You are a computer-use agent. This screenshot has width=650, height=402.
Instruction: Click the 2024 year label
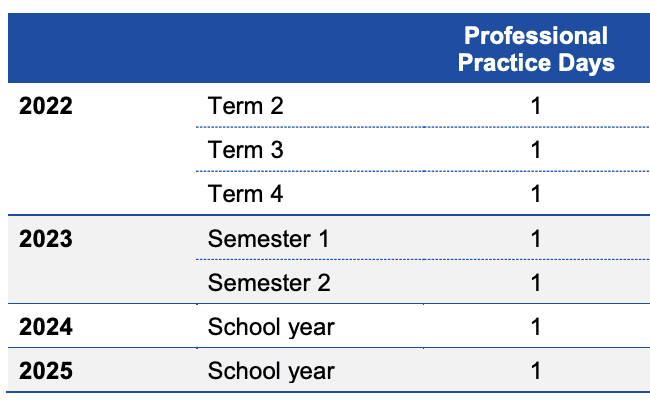click(x=47, y=327)
